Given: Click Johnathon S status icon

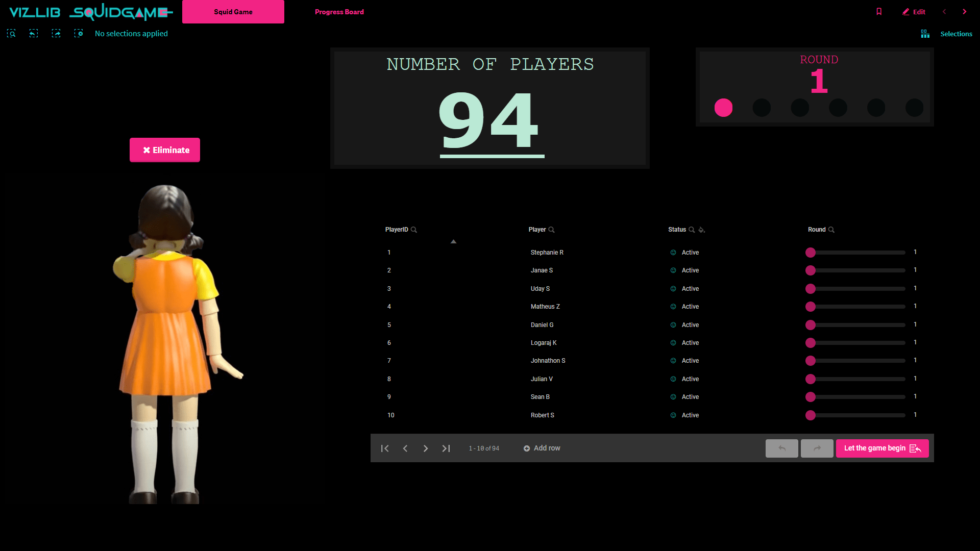Looking at the screenshot, I should 673,361.
